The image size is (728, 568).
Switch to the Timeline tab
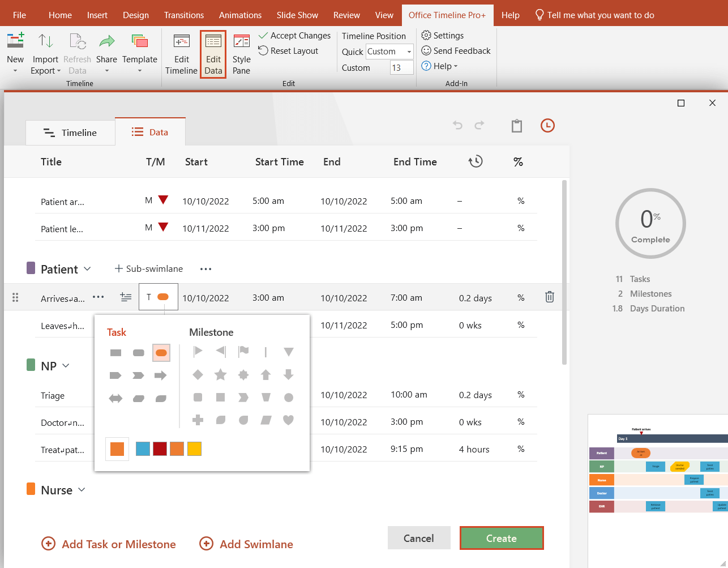pos(70,132)
